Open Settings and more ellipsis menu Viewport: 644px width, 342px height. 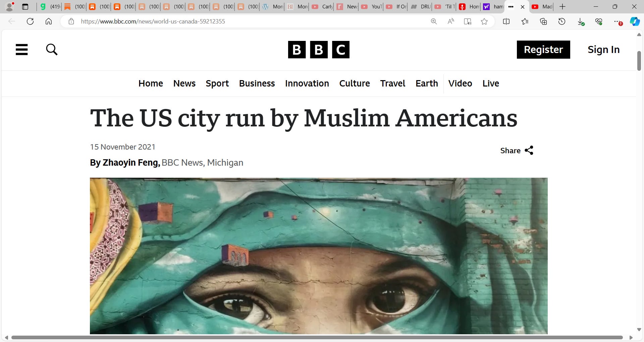coord(618,22)
